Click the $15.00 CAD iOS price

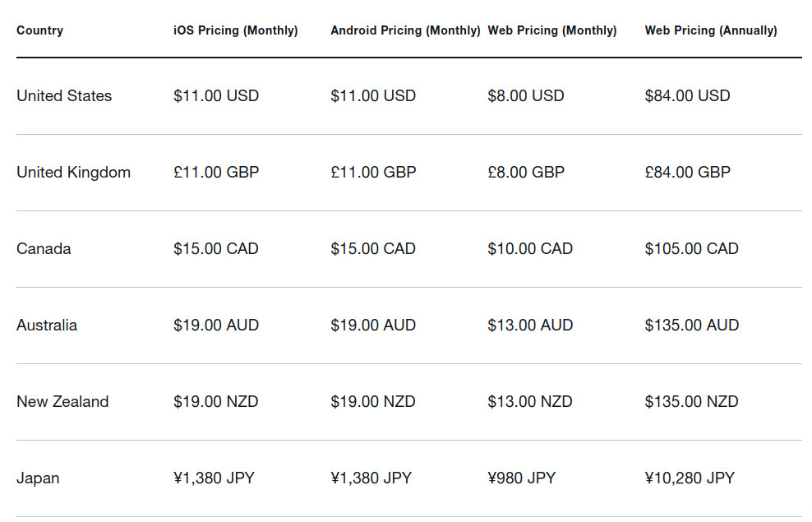click(x=216, y=249)
